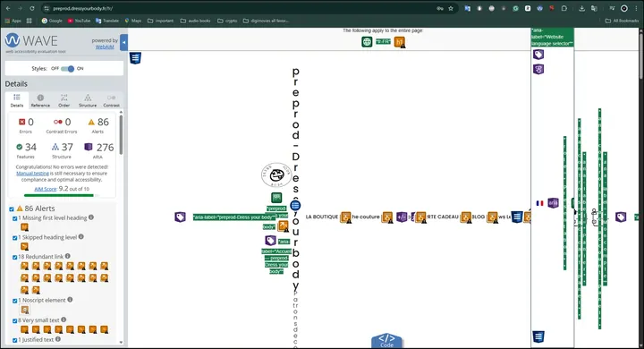Go back using the browser back arrow
644x349 pixels.
click(x=8, y=8)
